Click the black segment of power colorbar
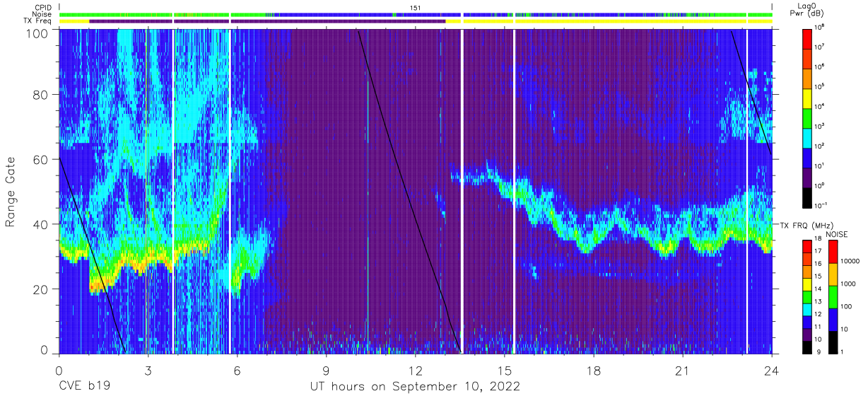 click(x=809, y=197)
